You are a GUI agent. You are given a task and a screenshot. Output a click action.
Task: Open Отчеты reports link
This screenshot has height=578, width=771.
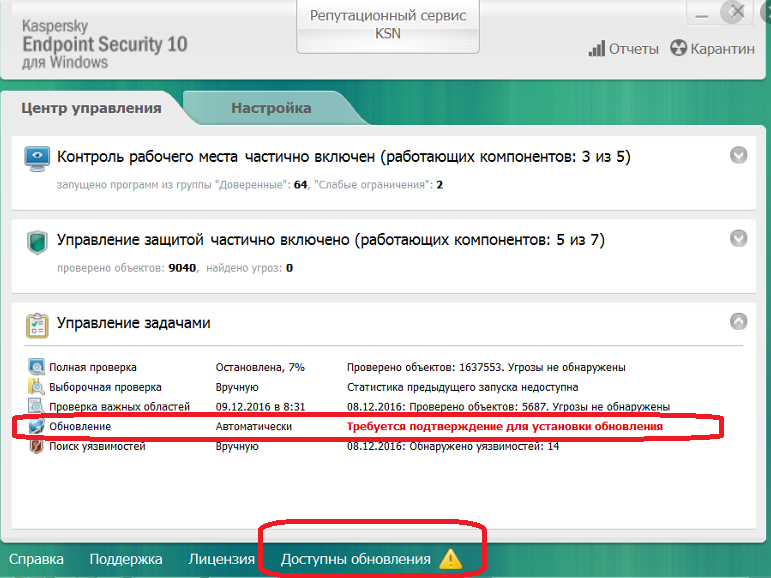(633, 49)
